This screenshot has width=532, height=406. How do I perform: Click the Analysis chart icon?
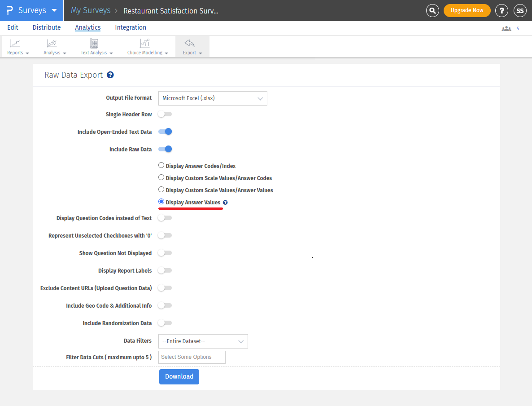52,44
